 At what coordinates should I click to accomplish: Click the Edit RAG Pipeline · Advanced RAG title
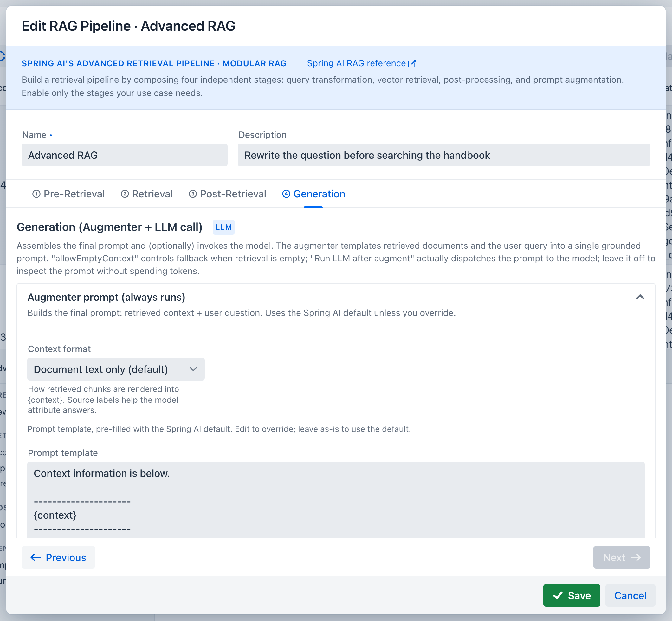128,26
